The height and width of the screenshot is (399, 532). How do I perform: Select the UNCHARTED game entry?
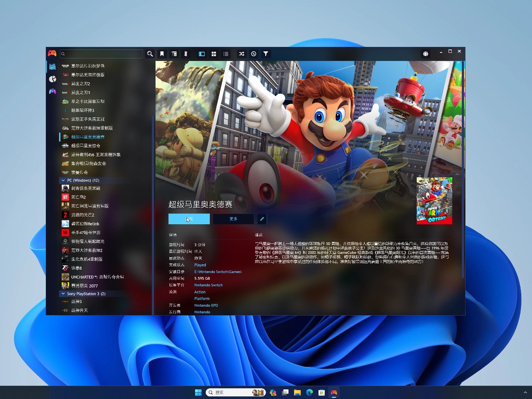(x=105, y=277)
